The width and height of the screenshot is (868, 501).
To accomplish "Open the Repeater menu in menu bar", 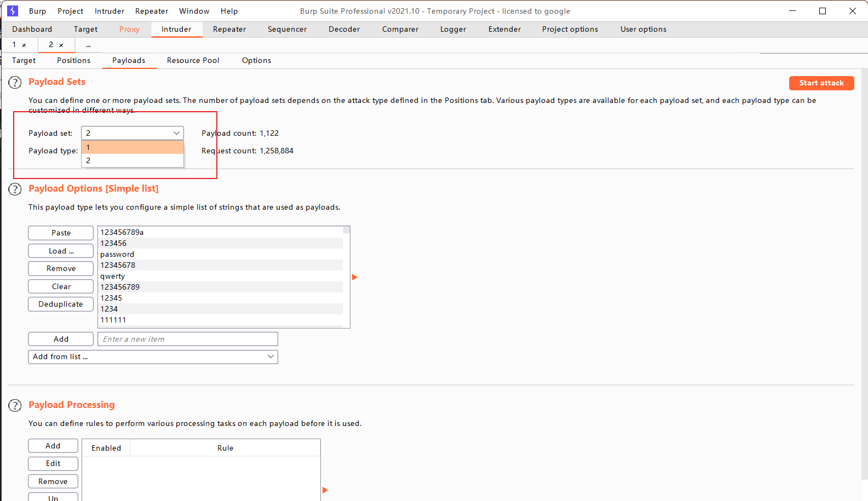I will point(152,11).
